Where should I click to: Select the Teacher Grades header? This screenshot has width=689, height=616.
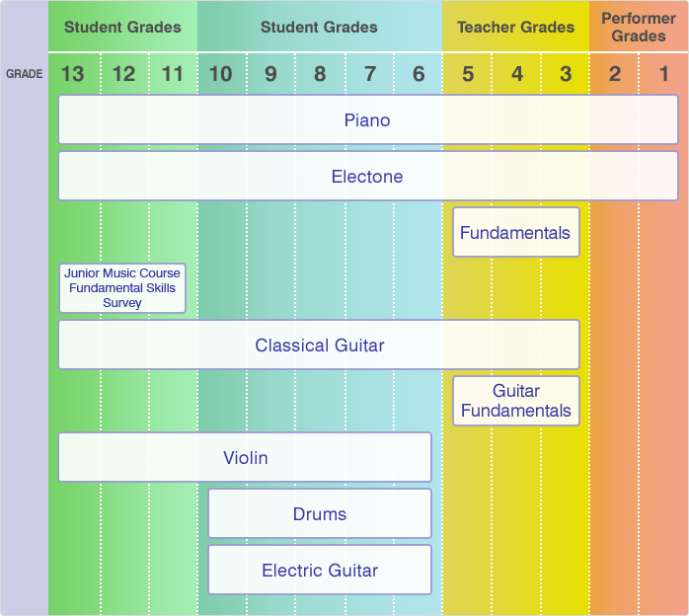(515, 27)
